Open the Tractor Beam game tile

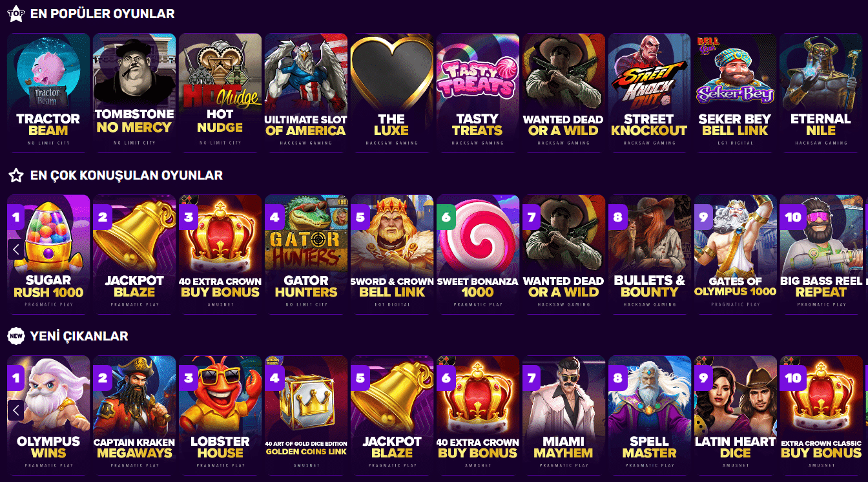point(48,93)
